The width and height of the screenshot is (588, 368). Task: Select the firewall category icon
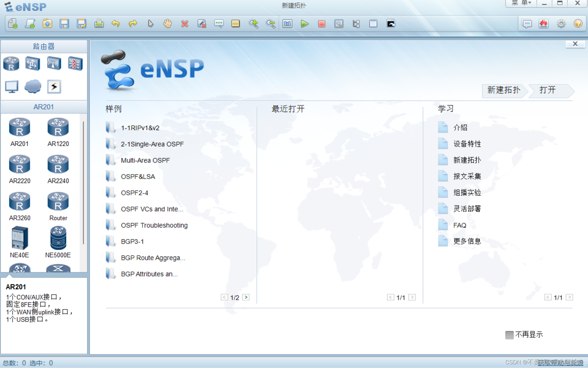(x=75, y=64)
